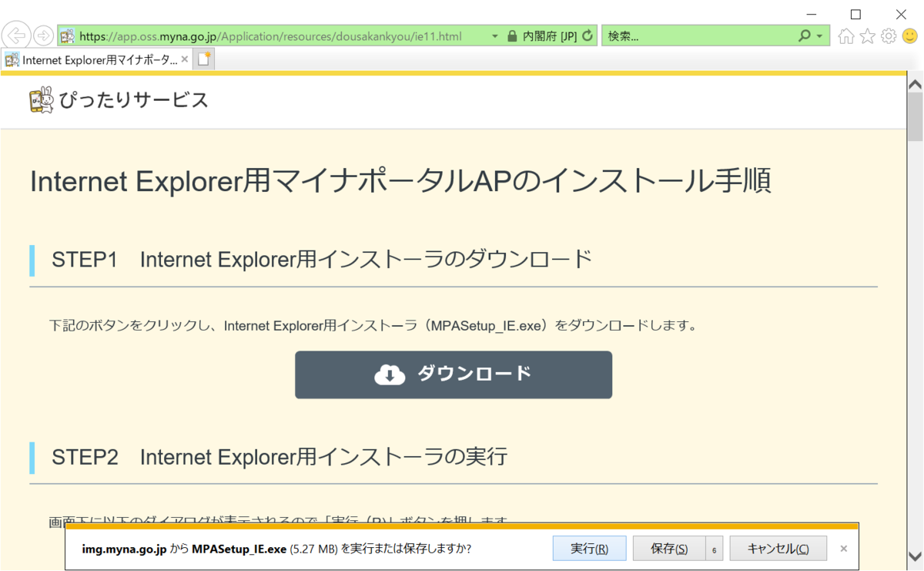Click the scrollbar up arrow

pyautogui.click(x=915, y=83)
